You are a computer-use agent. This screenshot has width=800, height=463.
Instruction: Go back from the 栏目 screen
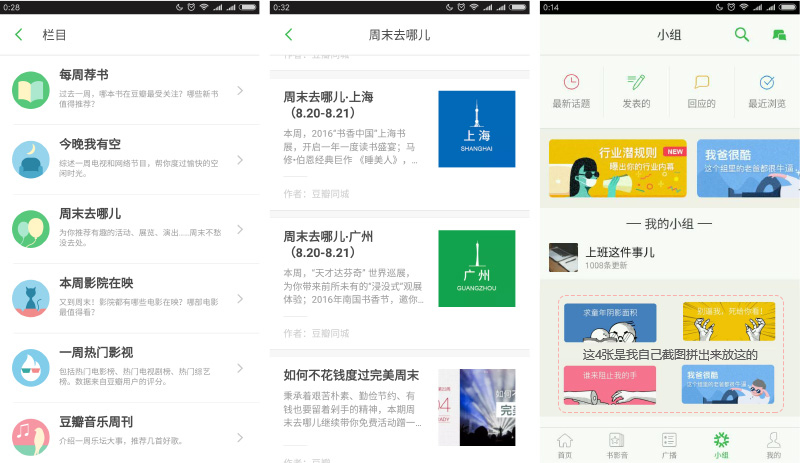(x=18, y=35)
